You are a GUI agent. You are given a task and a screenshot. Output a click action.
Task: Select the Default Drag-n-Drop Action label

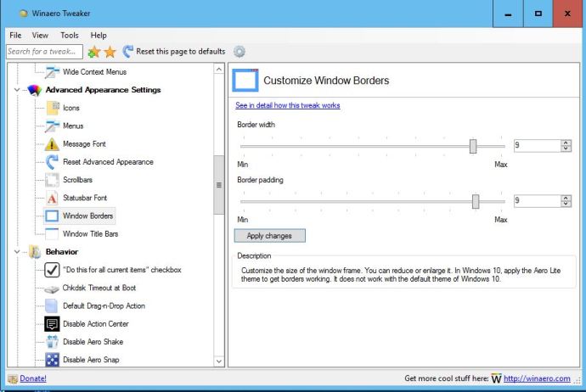(x=104, y=305)
